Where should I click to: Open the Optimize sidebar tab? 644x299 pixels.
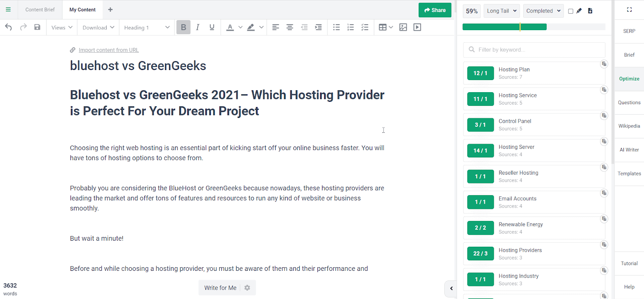(x=629, y=79)
